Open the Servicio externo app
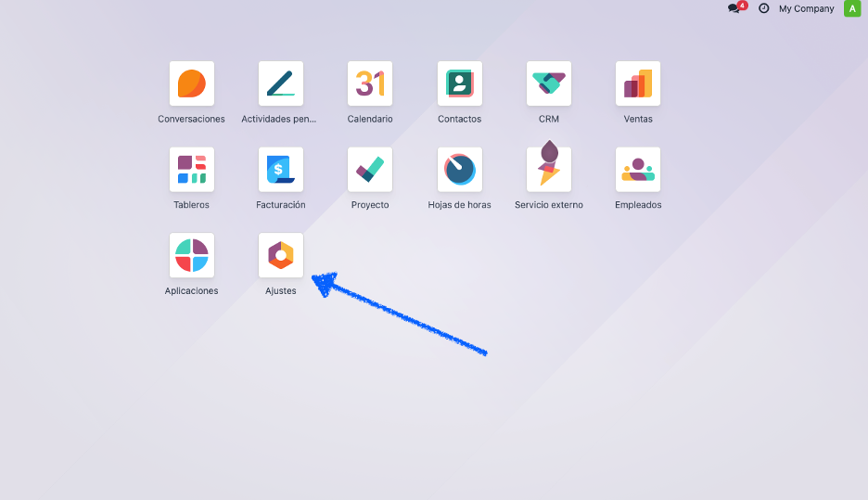 pyautogui.click(x=549, y=170)
